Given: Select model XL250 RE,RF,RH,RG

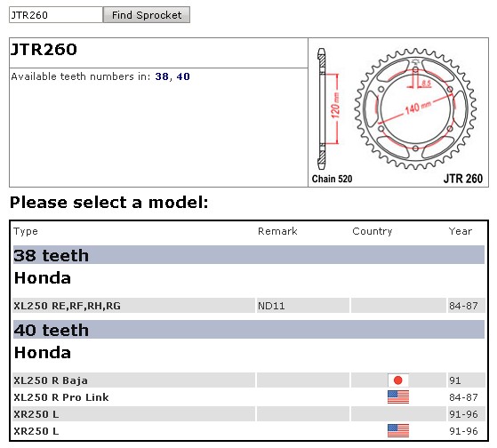Looking at the screenshot, I should (68, 306).
